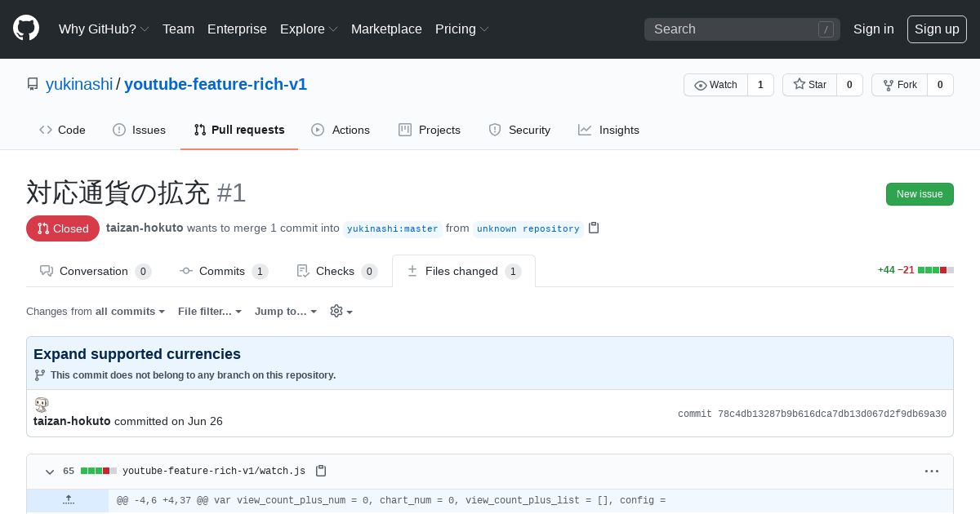Click the commit hash 78c4db13 text
This screenshot has height=514, width=980.
(x=832, y=414)
